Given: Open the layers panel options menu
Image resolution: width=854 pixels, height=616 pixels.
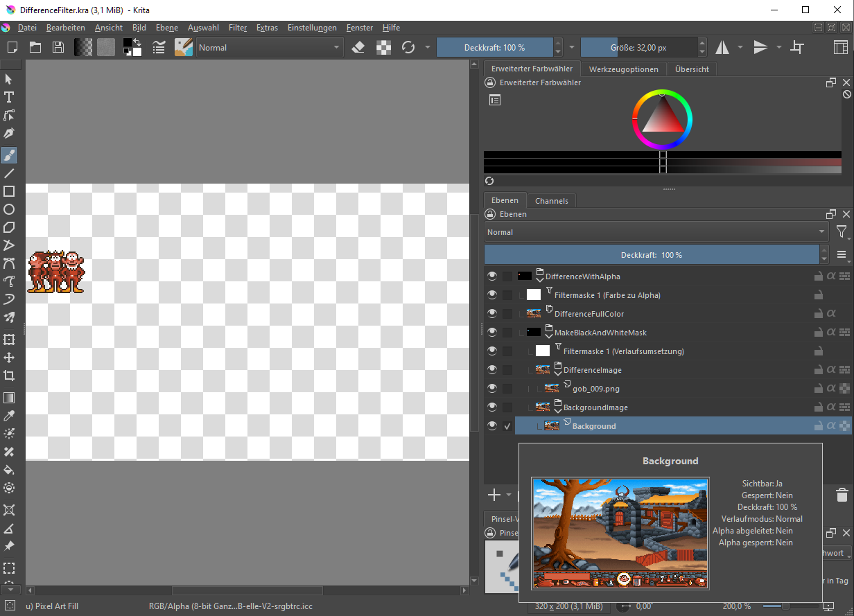Looking at the screenshot, I should (x=842, y=255).
